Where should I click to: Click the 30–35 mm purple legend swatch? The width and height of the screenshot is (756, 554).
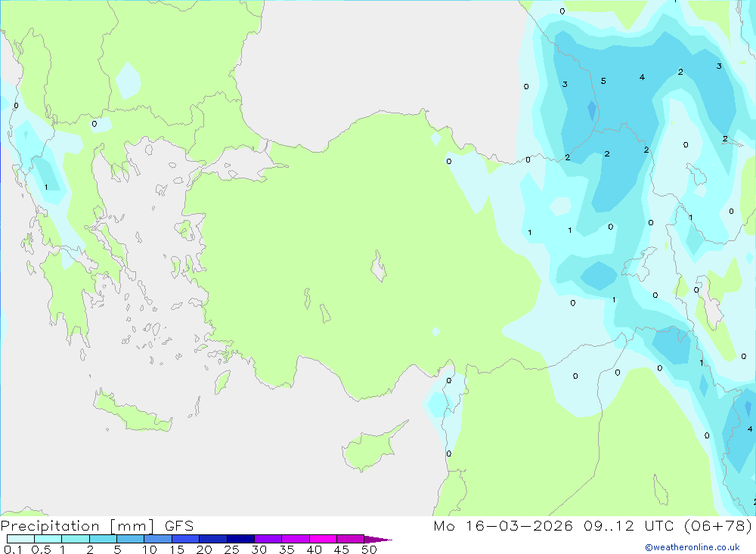pos(268,539)
